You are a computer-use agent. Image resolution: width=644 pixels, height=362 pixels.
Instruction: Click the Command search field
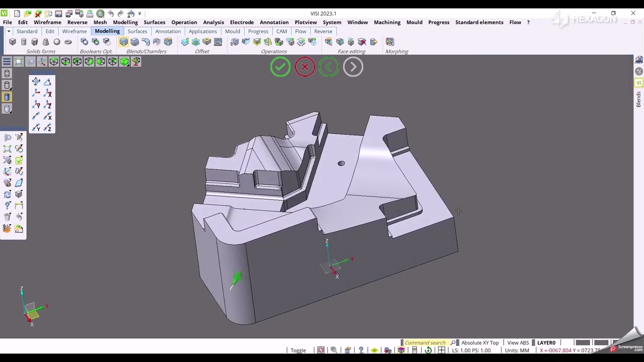pyautogui.click(x=425, y=343)
